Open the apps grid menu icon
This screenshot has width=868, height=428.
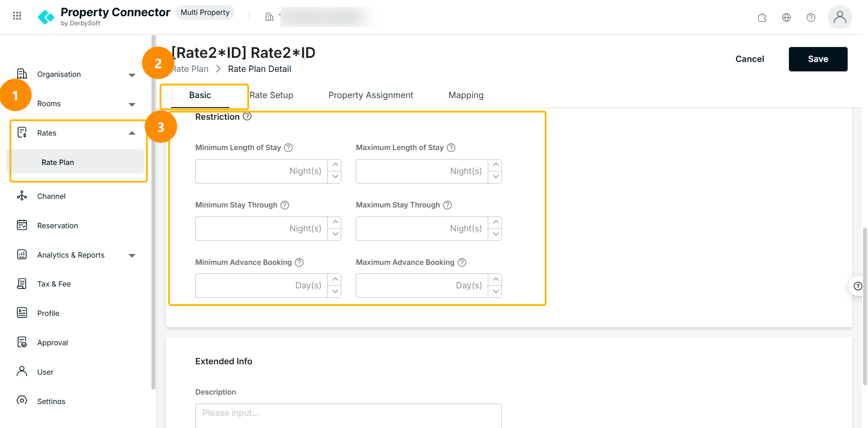pyautogui.click(x=17, y=16)
